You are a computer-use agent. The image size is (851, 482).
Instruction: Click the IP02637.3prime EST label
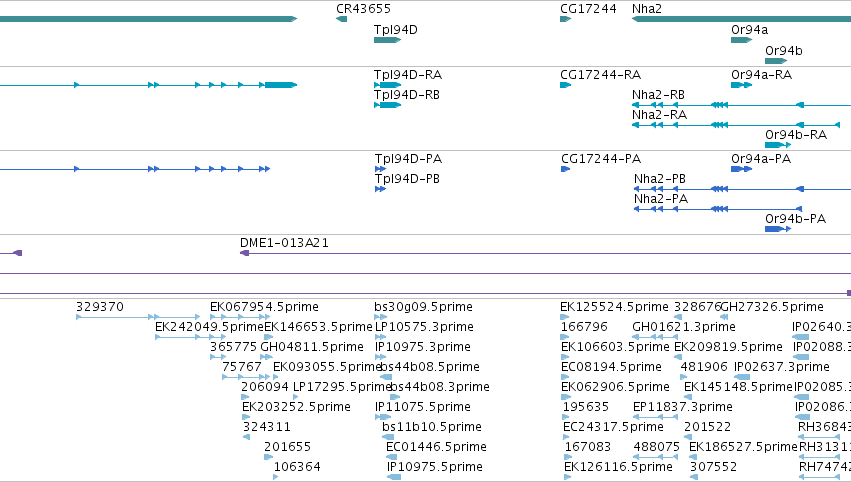pyautogui.click(x=782, y=367)
